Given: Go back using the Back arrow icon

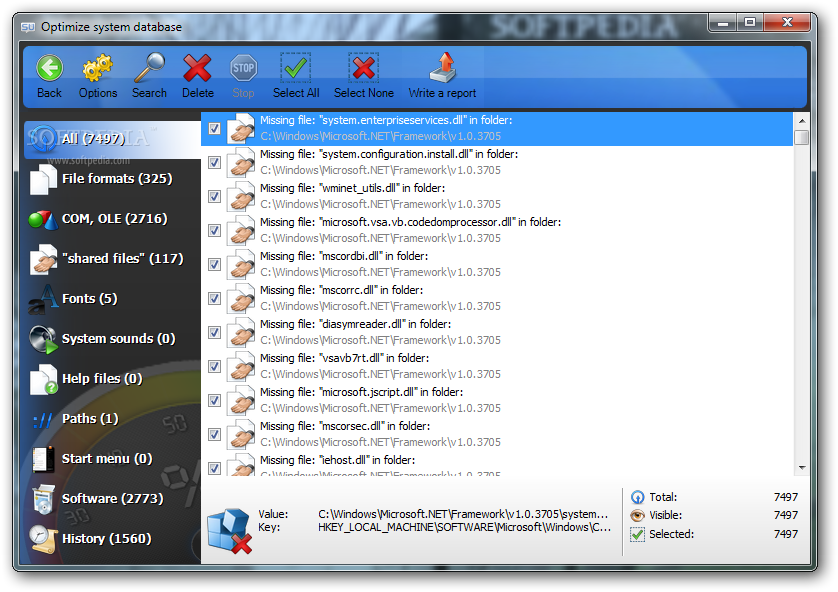Looking at the screenshot, I should coord(49,68).
